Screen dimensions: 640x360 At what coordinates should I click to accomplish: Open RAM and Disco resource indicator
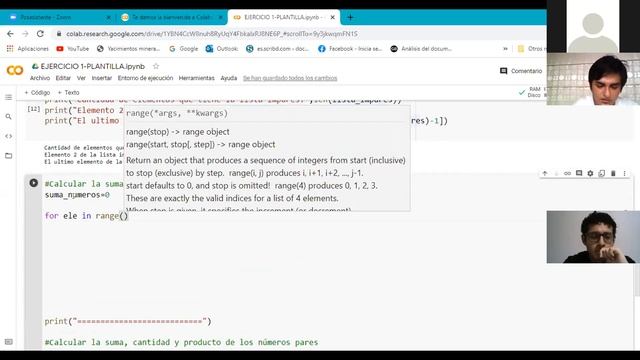[x=532, y=92]
